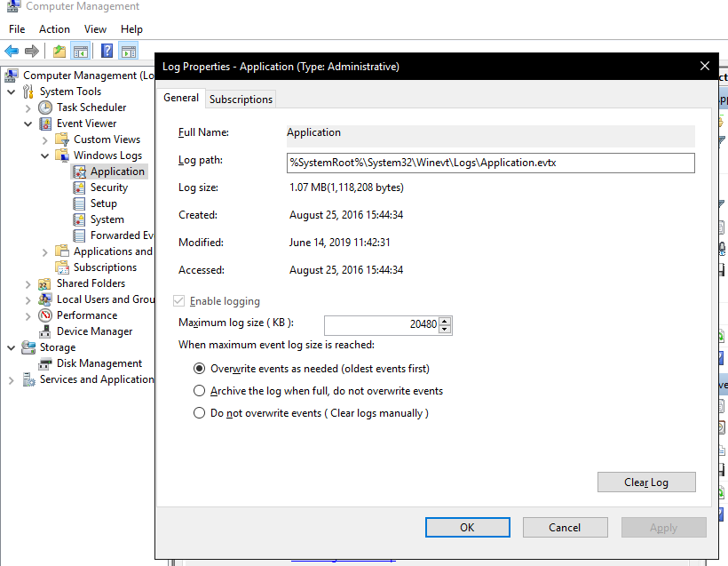The image size is (728, 566).
Task: Open the Action menu
Action: point(54,28)
